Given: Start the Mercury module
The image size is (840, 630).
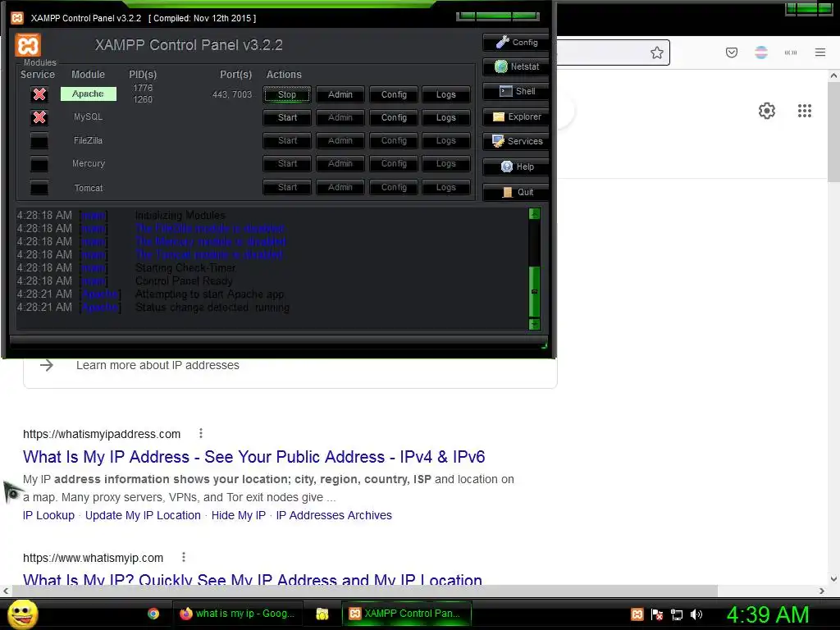Looking at the screenshot, I should [286, 163].
